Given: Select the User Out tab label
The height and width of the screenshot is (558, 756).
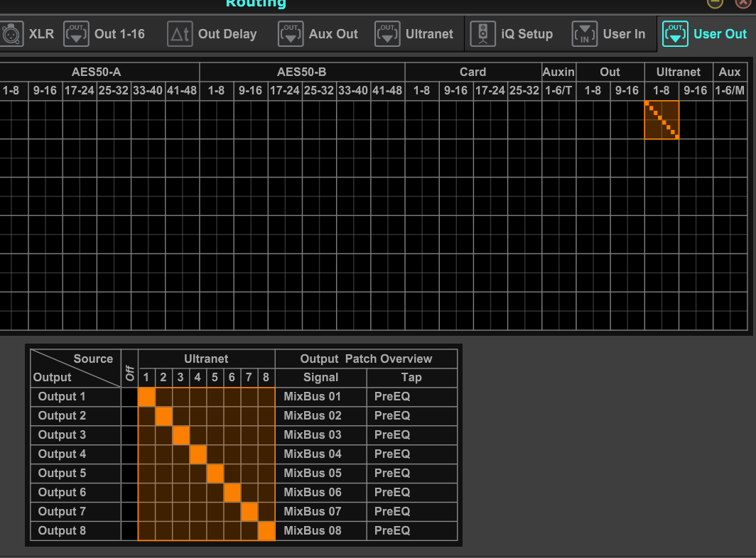Looking at the screenshot, I should pos(720,34).
